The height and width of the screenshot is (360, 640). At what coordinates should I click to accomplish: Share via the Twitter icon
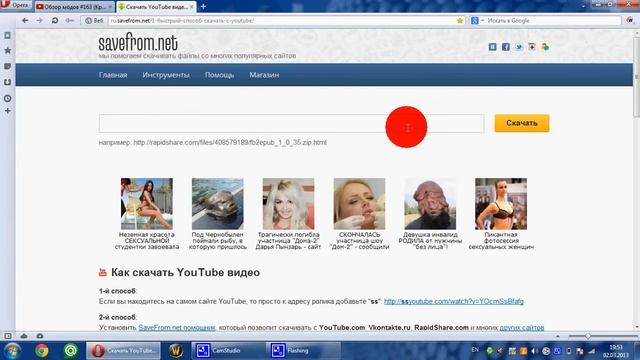click(519, 47)
